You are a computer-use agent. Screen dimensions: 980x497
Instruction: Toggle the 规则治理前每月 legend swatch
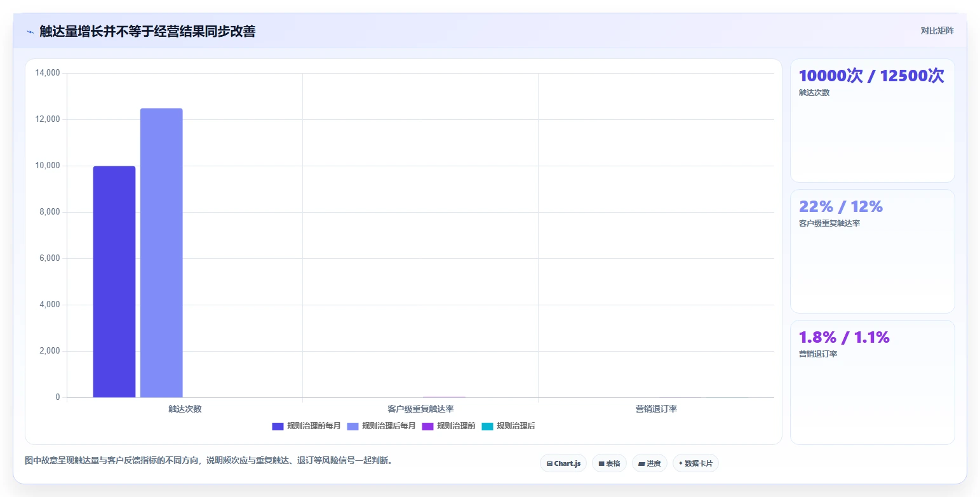click(278, 426)
